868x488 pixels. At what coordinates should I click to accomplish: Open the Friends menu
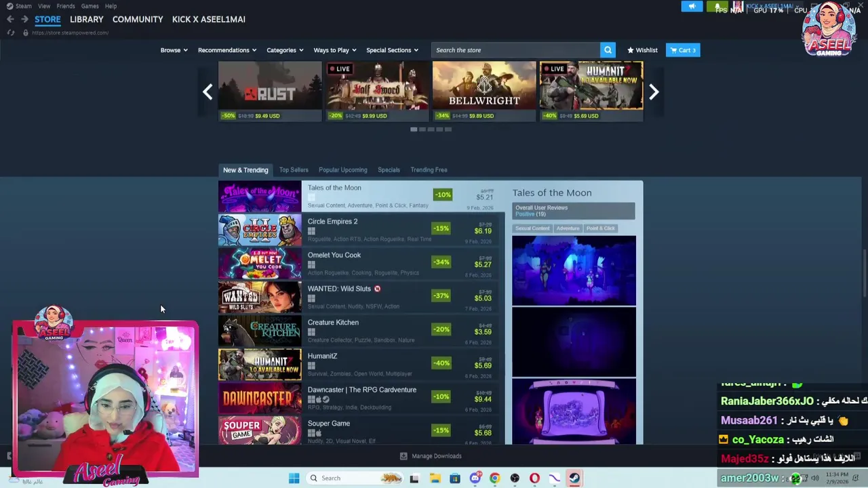[x=66, y=6]
